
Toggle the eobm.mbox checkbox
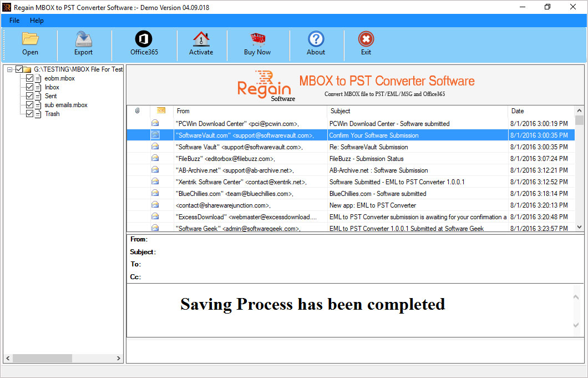29,78
